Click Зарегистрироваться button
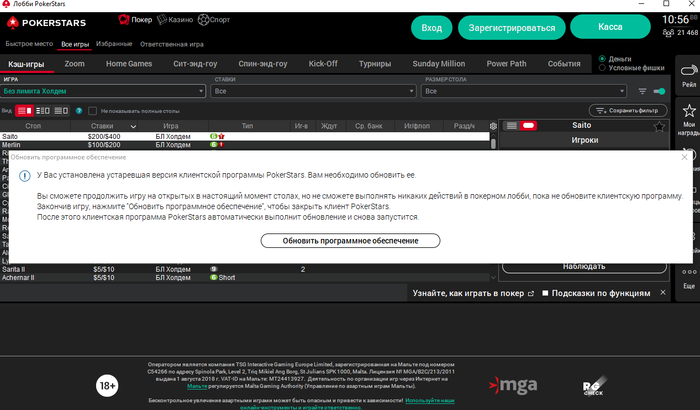The width and height of the screenshot is (700, 410). tap(512, 28)
